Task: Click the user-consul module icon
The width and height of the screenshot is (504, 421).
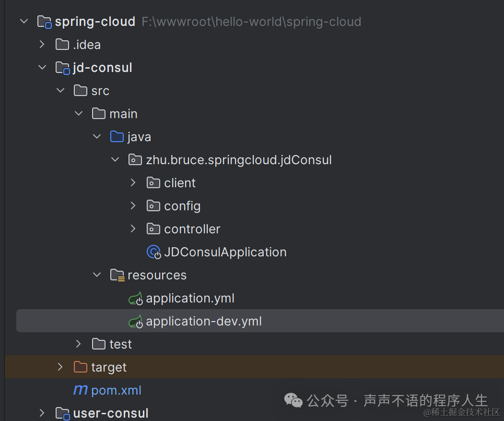Action: coord(63,413)
